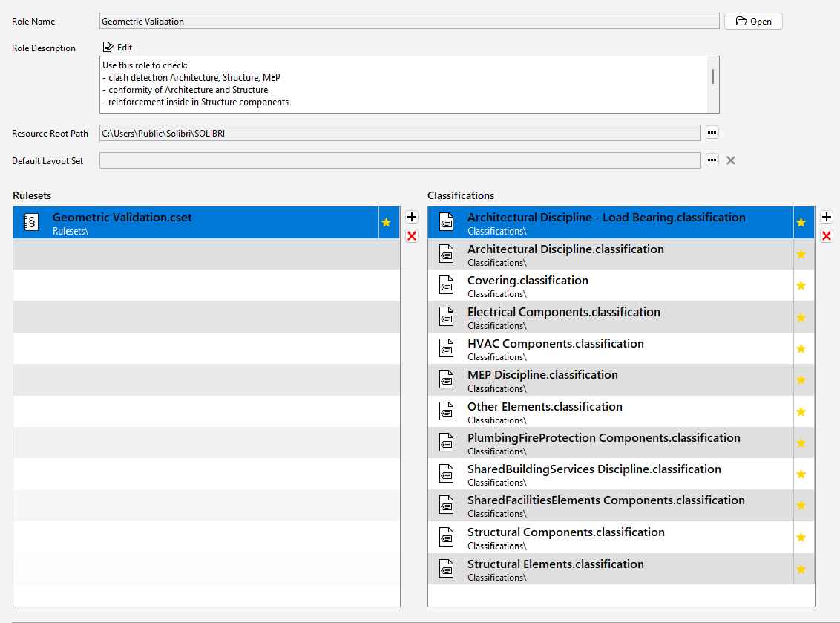
Task: Click the Resource Root Path field
Action: (x=400, y=133)
